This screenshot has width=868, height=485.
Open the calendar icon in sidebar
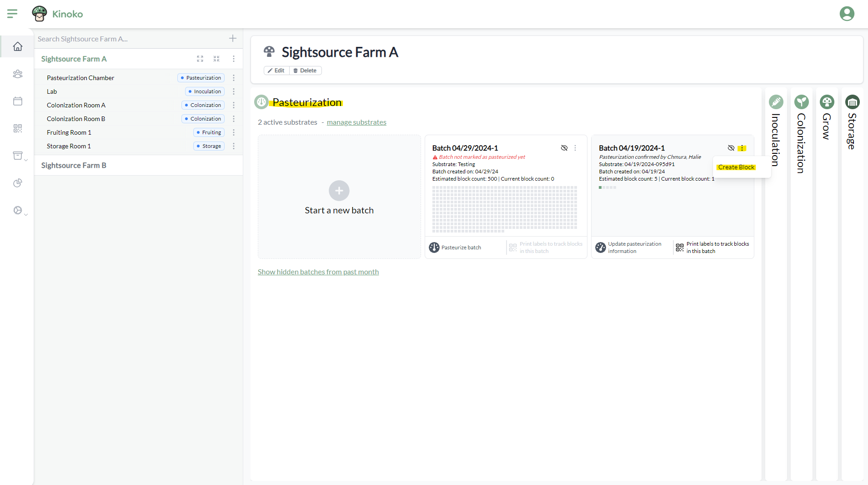click(18, 101)
